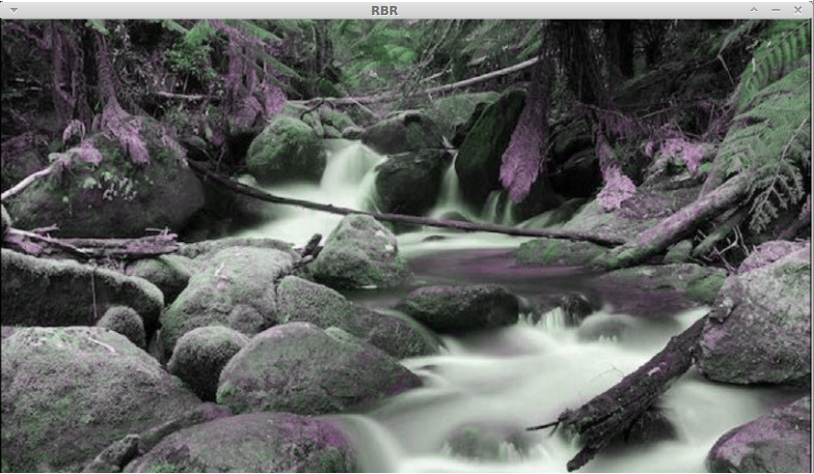
Task: Click the small dark rock in mid-stream
Action: coord(460,307)
